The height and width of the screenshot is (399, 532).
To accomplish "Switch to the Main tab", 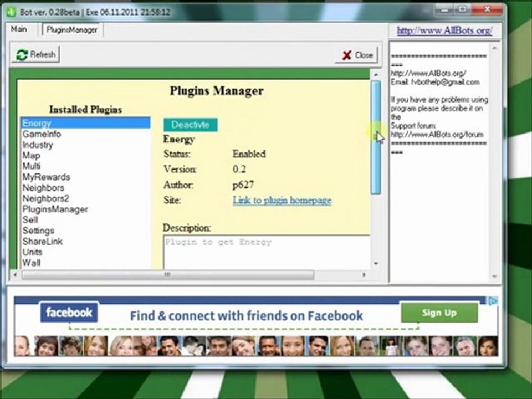I will [x=19, y=29].
